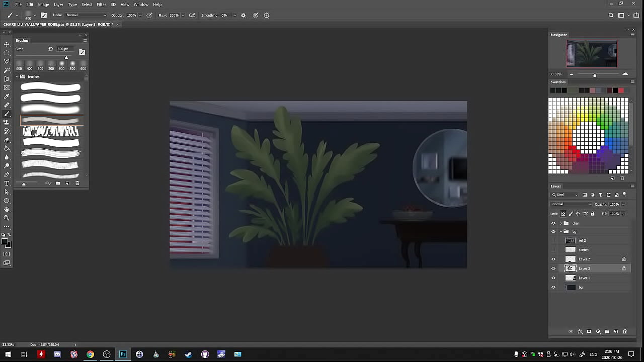644x362 pixels.
Task: Activate the Zoom tool in toolbar
Action: pyautogui.click(x=7, y=218)
